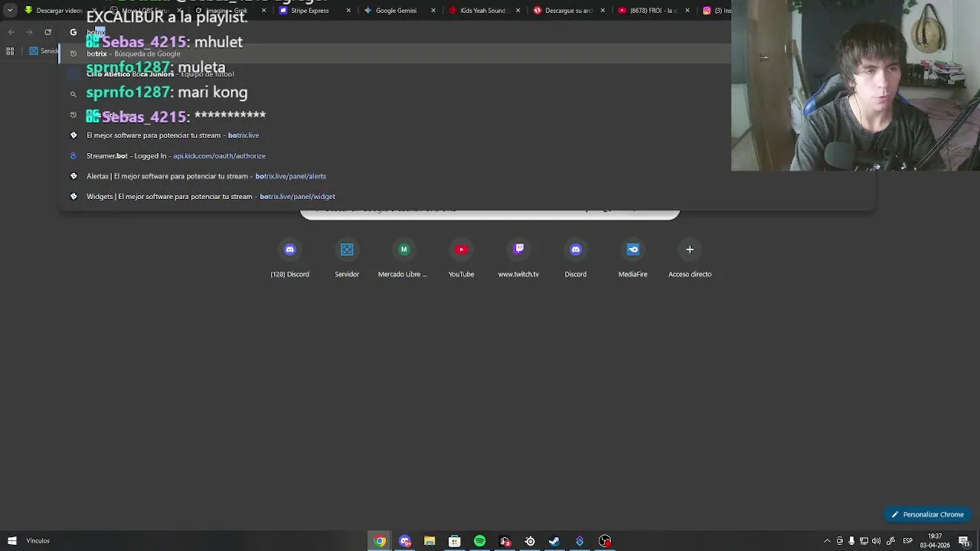Open the MediaFire shortcut tile
The image size is (980, 551).
click(x=632, y=258)
